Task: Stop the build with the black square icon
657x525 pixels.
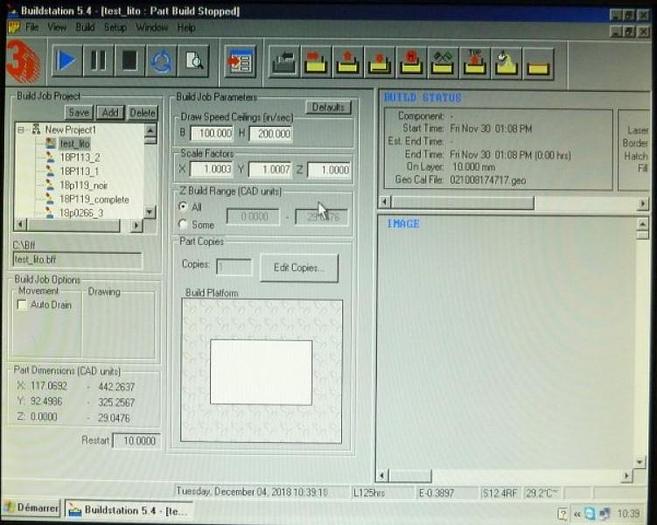Action: coord(129,61)
